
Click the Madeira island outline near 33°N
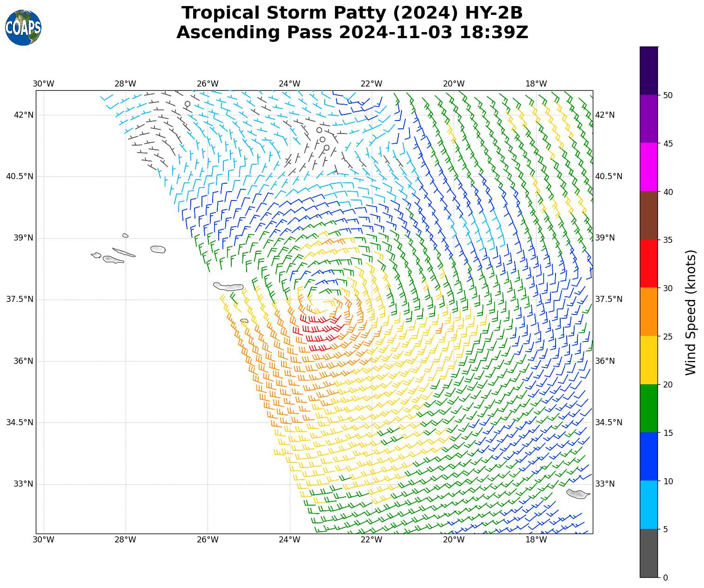[x=577, y=494]
